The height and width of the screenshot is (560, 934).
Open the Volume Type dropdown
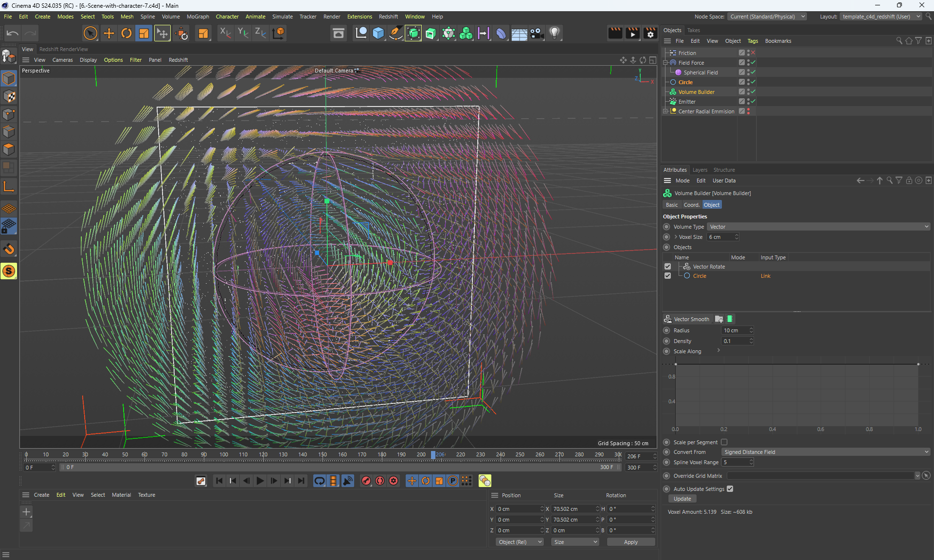click(x=818, y=227)
